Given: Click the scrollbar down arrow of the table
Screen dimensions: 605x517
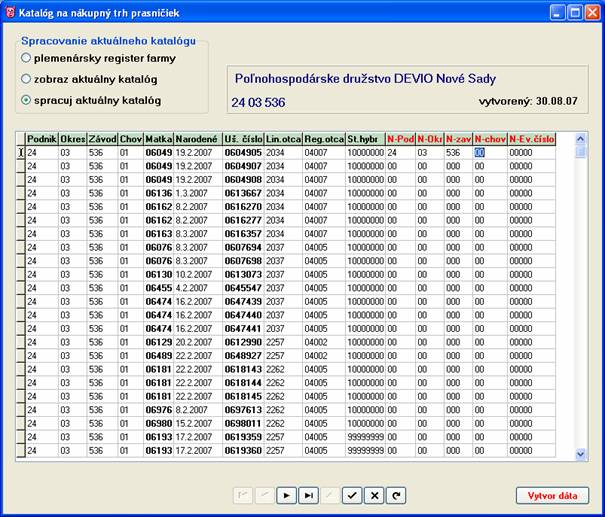Looking at the screenshot, I should pyautogui.click(x=580, y=454).
